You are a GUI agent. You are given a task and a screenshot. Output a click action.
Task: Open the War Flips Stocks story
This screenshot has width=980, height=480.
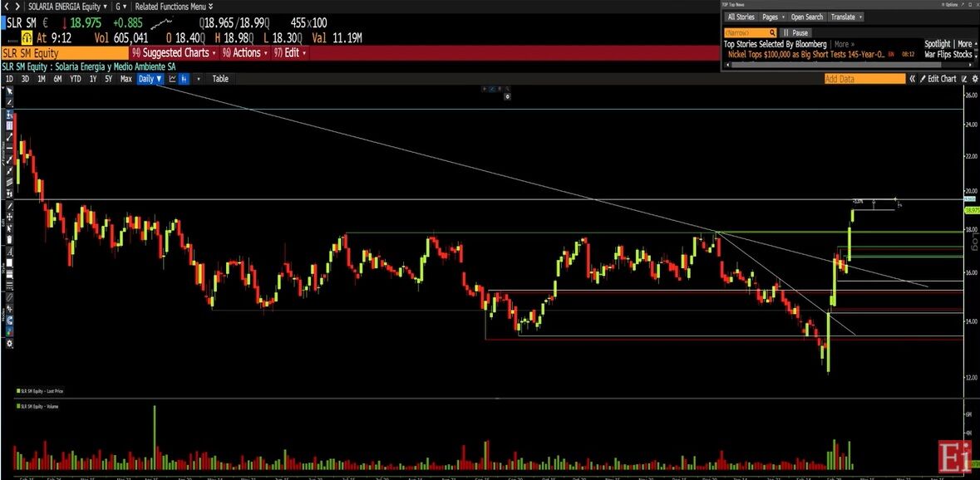(948, 54)
